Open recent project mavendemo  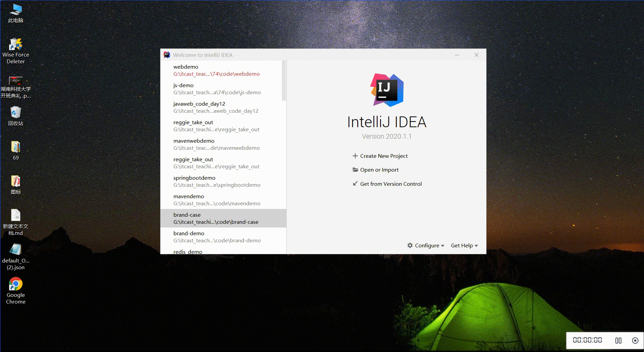tap(223, 200)
